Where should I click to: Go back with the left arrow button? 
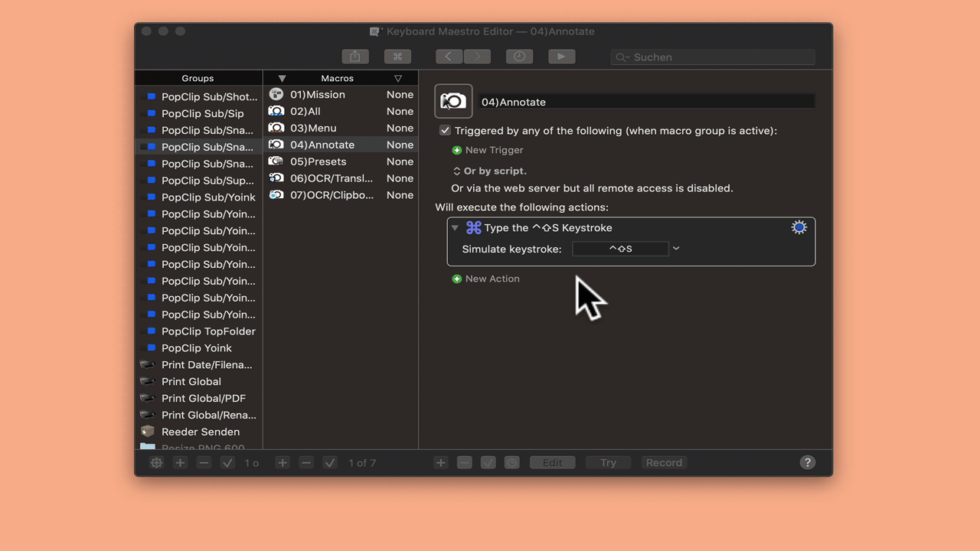(449, 57)
